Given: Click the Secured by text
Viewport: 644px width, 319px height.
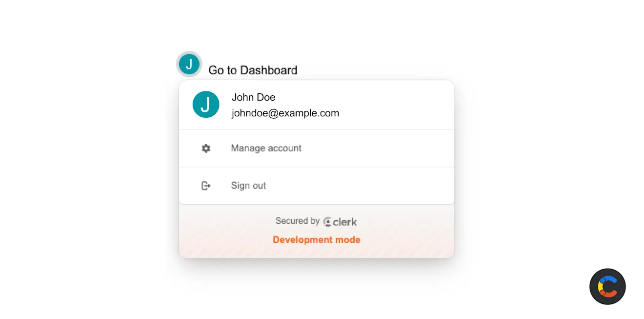Looking at the screenshot, I should [x=297, y=221].
